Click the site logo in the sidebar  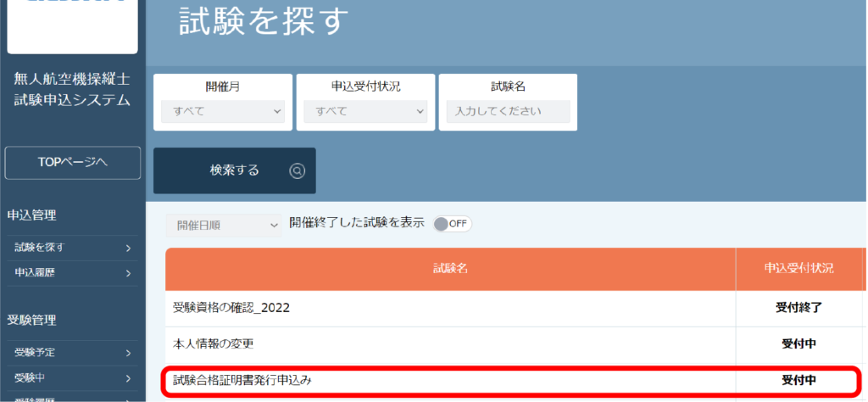click(72, 25)
